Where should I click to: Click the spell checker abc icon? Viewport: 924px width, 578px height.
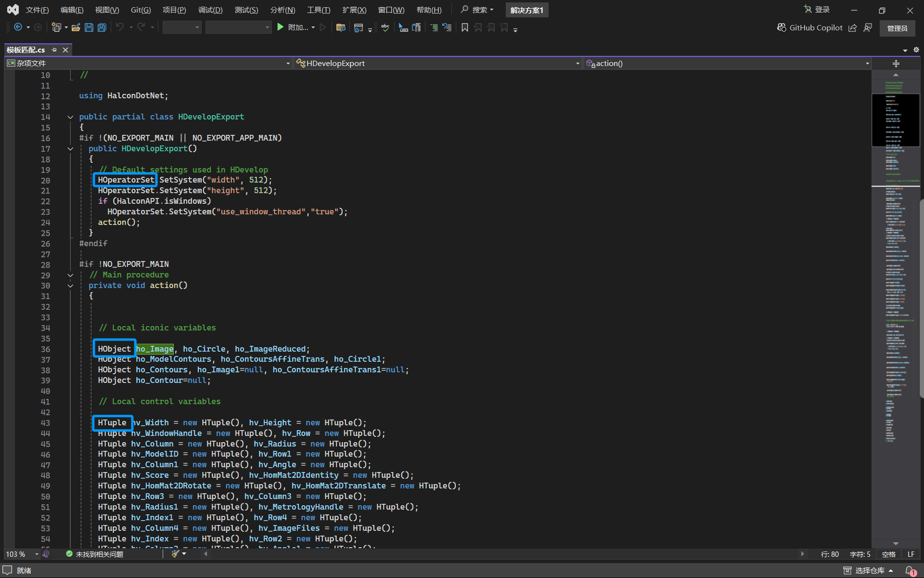(x=385, y=27)
